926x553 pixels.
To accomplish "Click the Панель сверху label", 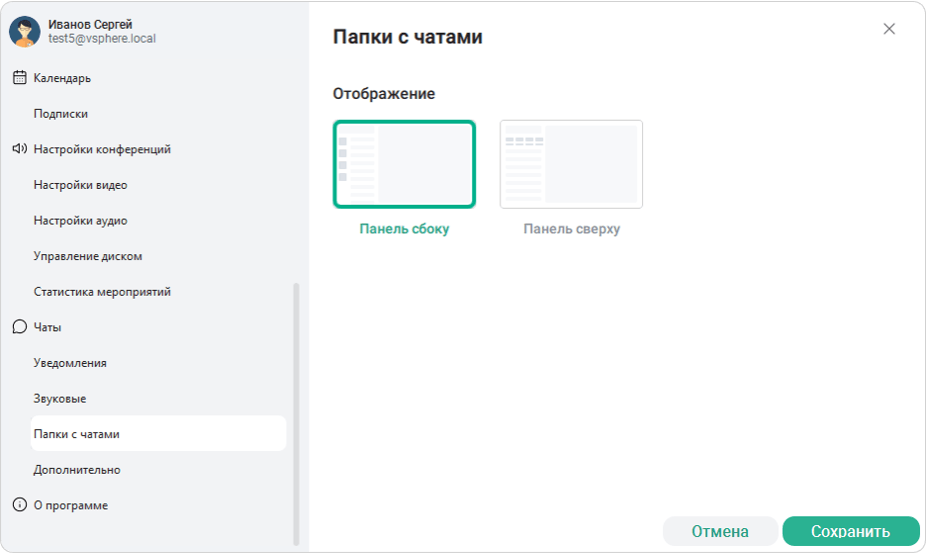I will pyautogui.click(x=572, y=229).
